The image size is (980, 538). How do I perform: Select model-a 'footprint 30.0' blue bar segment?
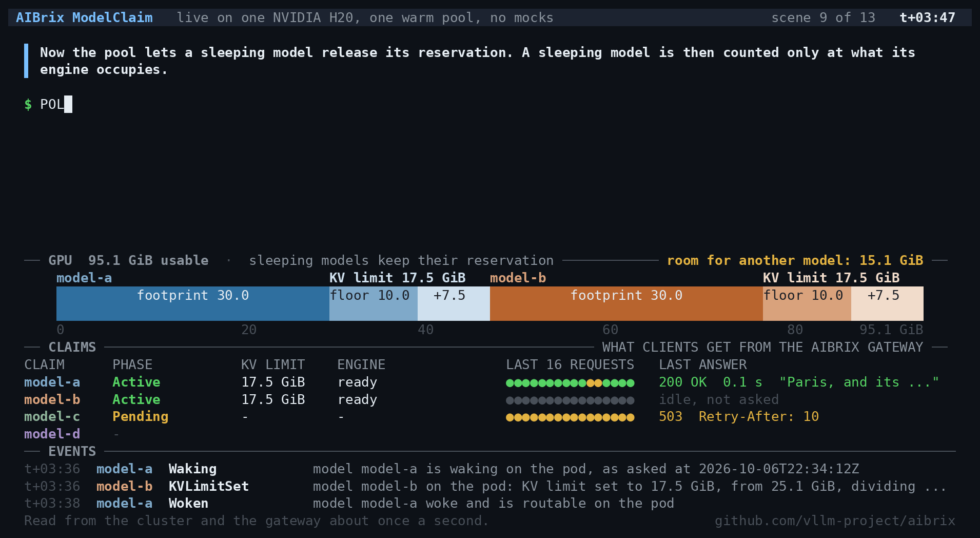pos(193,303)
